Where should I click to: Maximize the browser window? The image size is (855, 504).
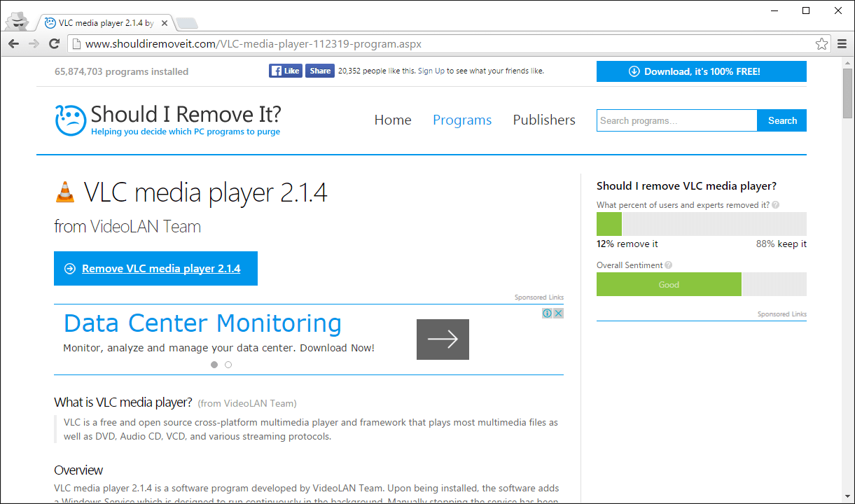point(806,10)
